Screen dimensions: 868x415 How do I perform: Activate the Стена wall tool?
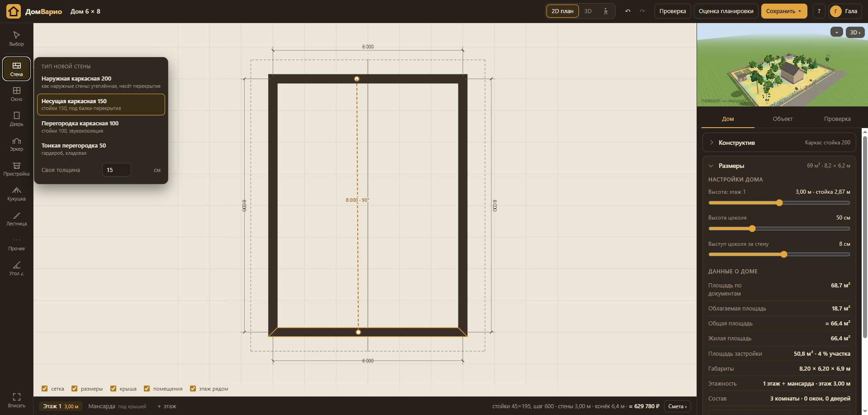tap(16, 69)
